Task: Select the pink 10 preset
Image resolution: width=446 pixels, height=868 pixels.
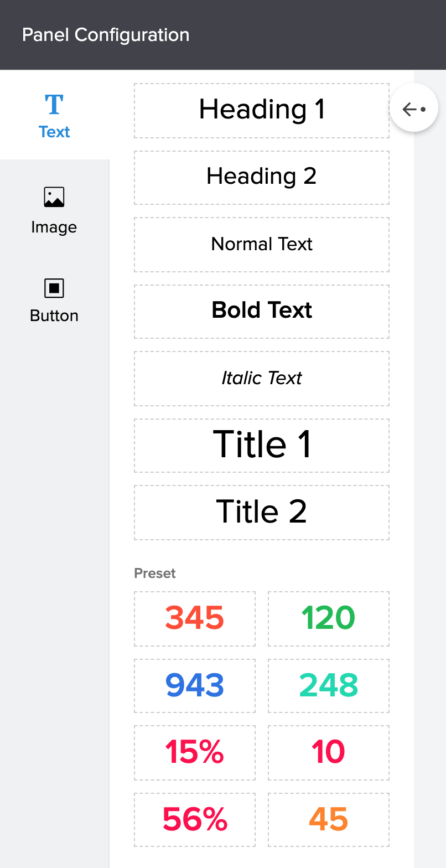Action: point(329,752)
